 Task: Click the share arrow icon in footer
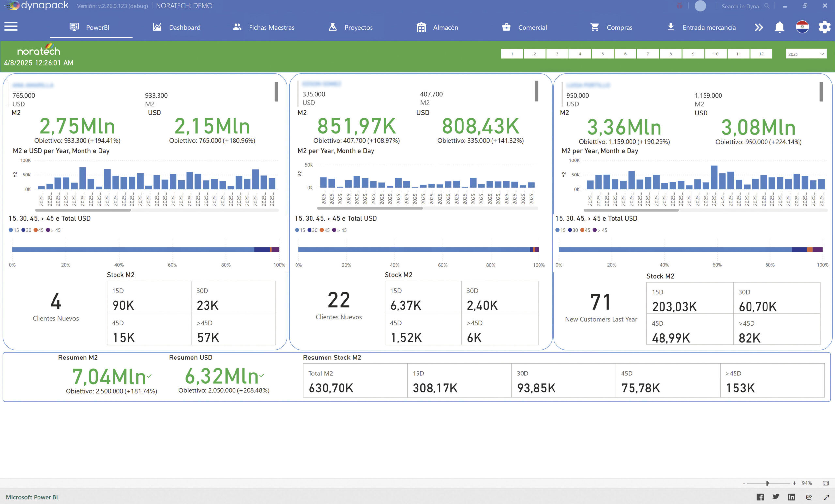point(809,497)
